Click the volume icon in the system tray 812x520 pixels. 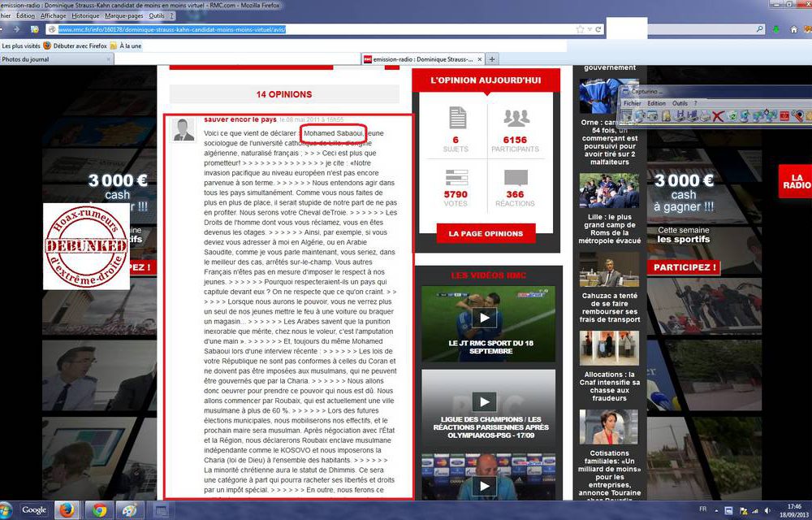(x=767, y=510)
